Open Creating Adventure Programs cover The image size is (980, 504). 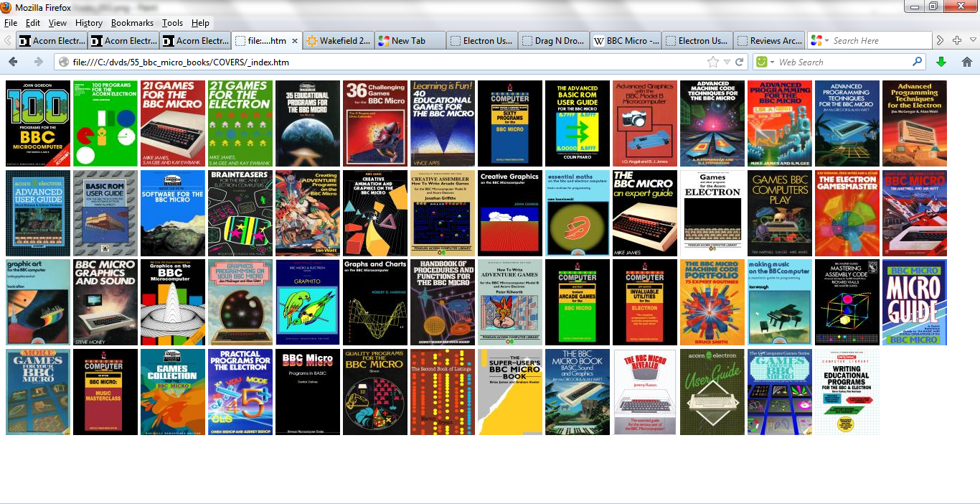click(308, 213)
